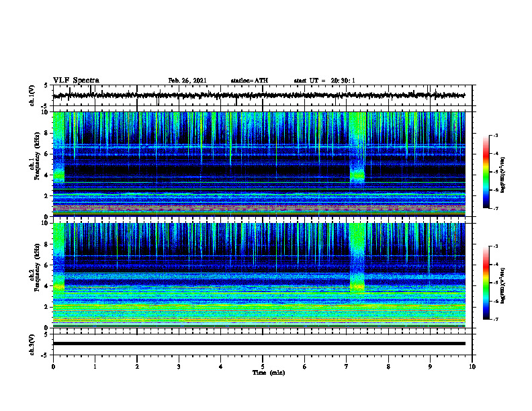Click the '2' kHz tick of ch.2 spectrogram
The width and height of the screenshot is (532, 411).
click(46, 307)
